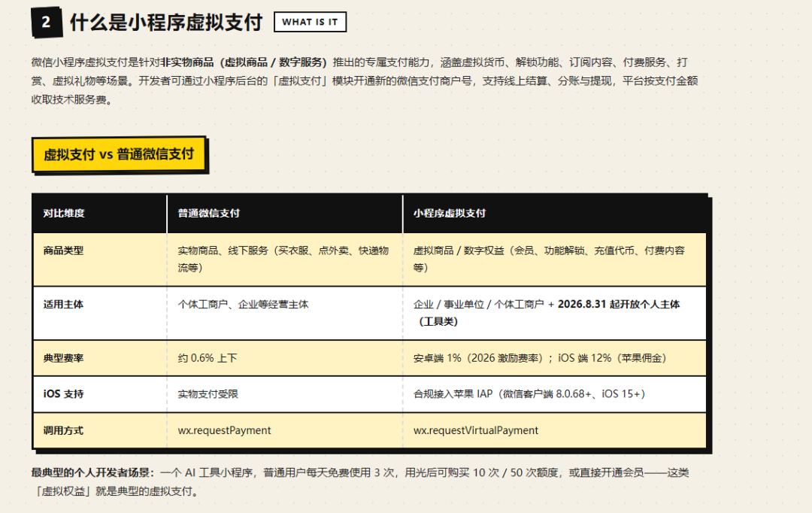Click the cell 实物商品、线下服务（买衣服、点外卖、快递物流等）
The image size is (812, 513).
pyautogui.click(x=283, y=259)
